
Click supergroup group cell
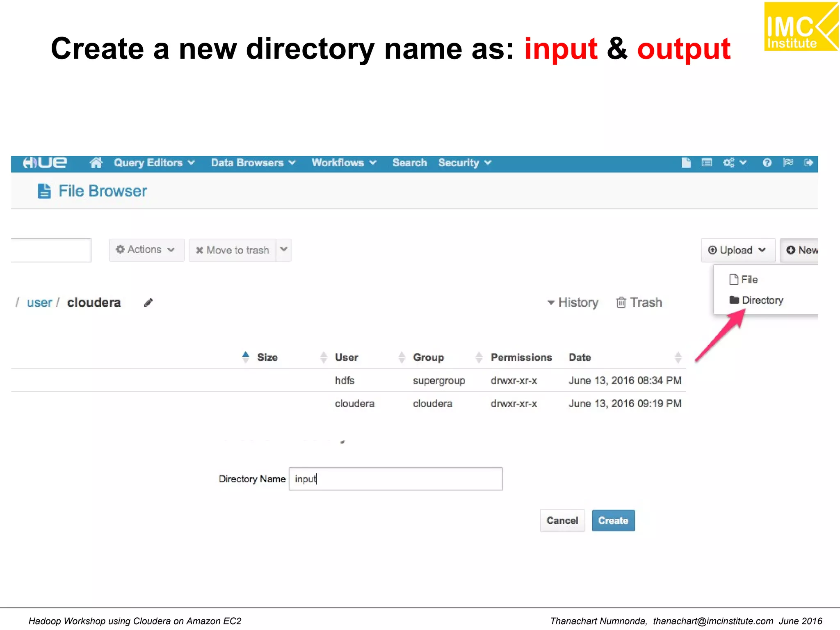pos(439,381)
